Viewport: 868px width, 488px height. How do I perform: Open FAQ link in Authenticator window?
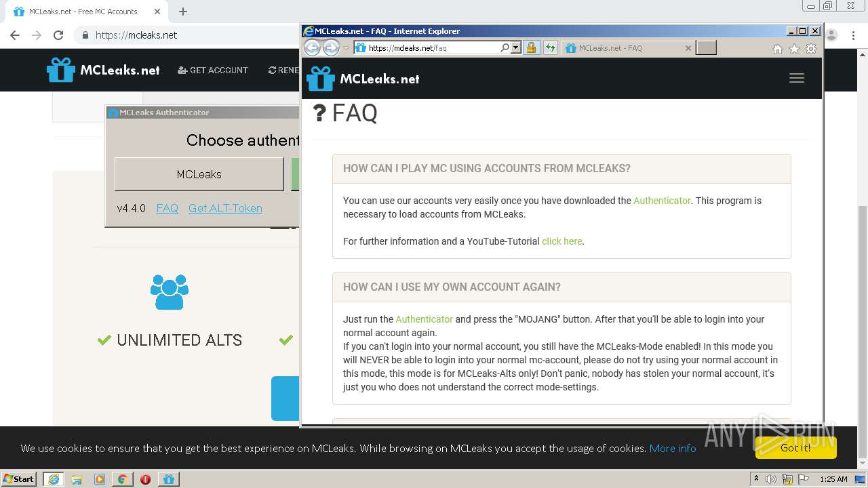[167, 208]
